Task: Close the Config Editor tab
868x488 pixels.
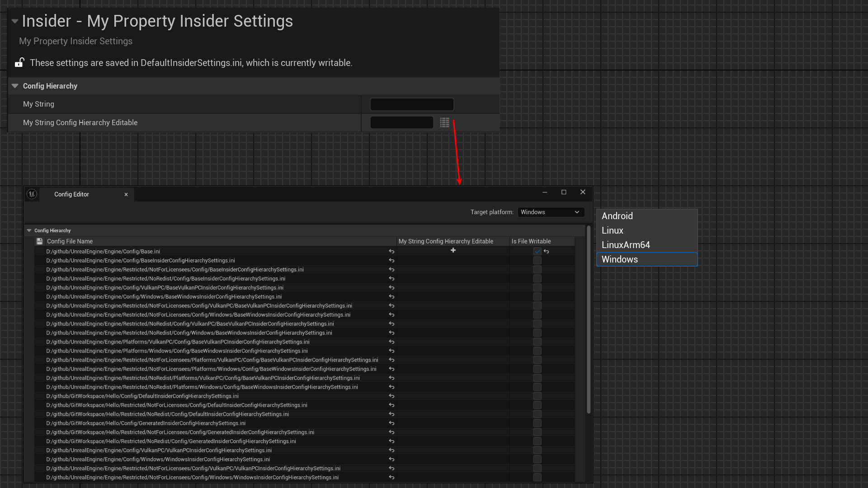Action: tap(126, 194)
